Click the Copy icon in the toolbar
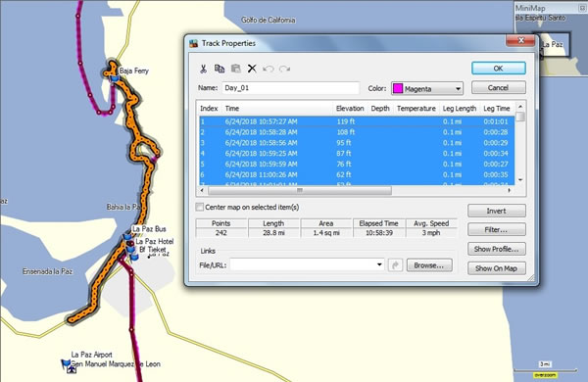Image resolution: width=588 pixels, height=382 pixels. click(x=220, y=69)
